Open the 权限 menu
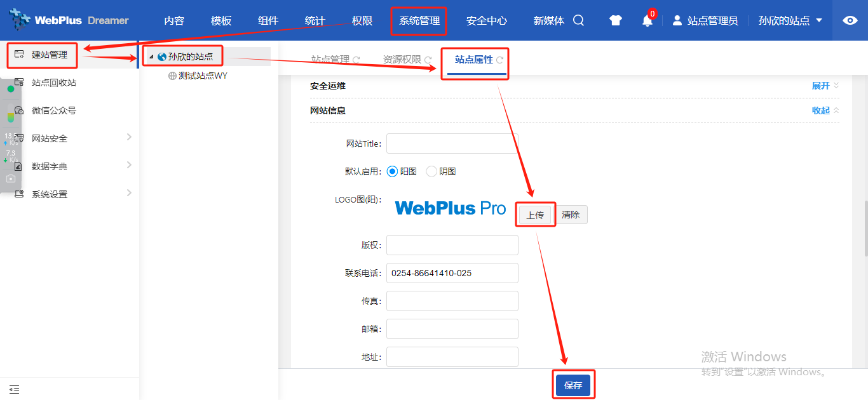 click(x=362, y=20)
